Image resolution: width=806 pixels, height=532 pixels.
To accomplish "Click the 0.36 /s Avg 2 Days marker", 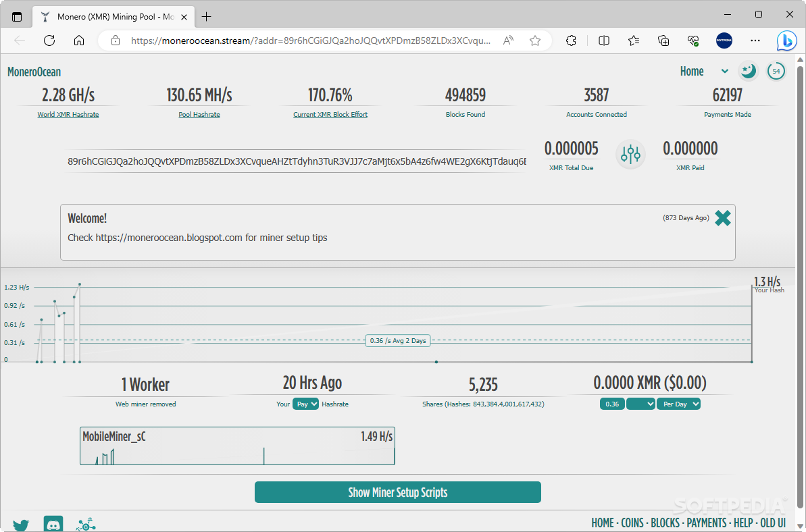I will pyautogui.click(x=398, y=340).
